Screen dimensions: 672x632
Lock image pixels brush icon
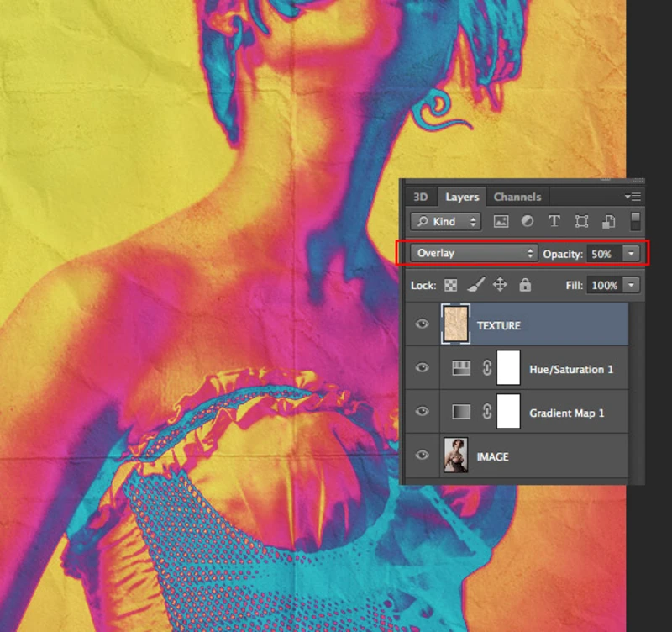pyautogui.click(x=475, y=284)
